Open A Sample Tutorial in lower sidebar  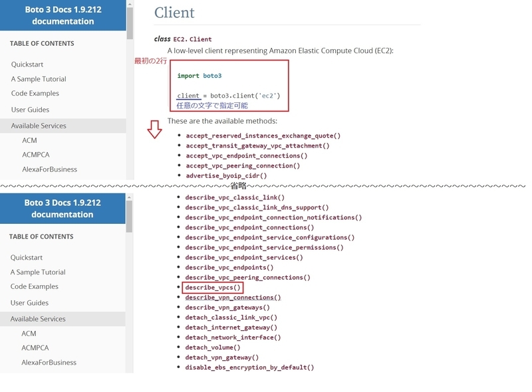[38, 272]
